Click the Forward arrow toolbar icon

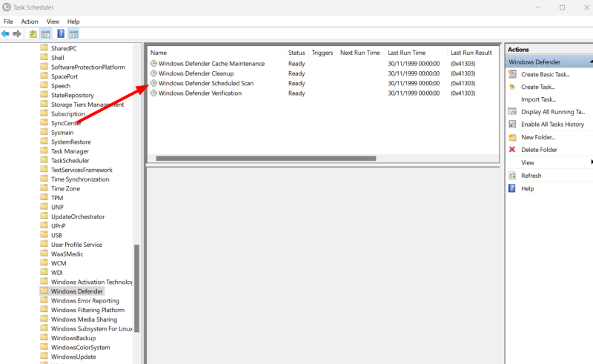click(16, 34)
